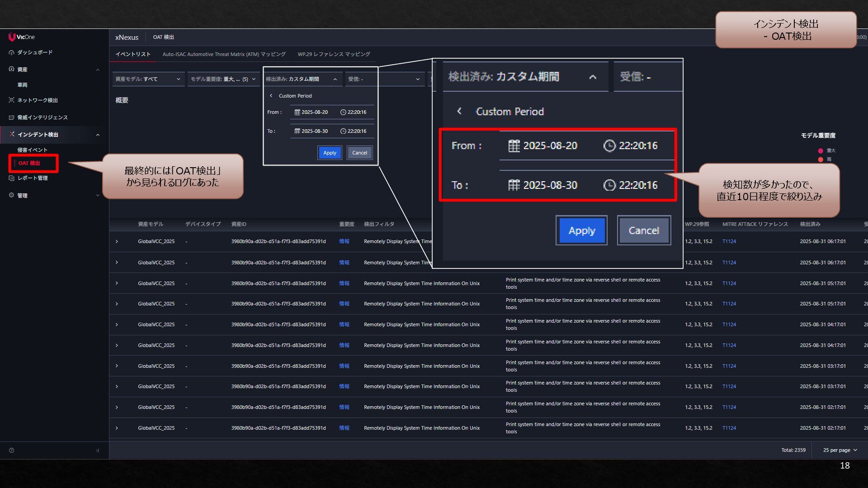Switch to WP.29 reference mapping tab
The width and height of the screenshot is (868, 488).
point(334,54)
